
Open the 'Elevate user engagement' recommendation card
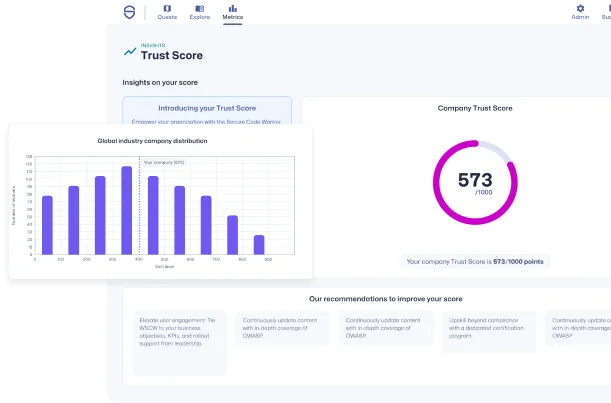(179, 343)
